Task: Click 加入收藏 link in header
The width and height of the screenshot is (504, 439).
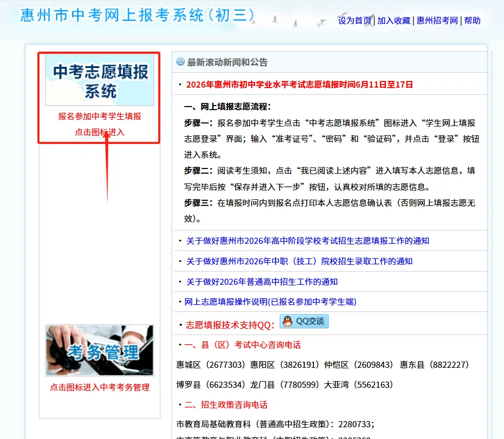Action: [394, 20]
